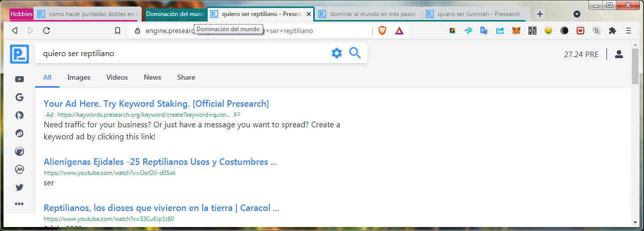
Task: Open the QR code generator extension
Action: 532,31
